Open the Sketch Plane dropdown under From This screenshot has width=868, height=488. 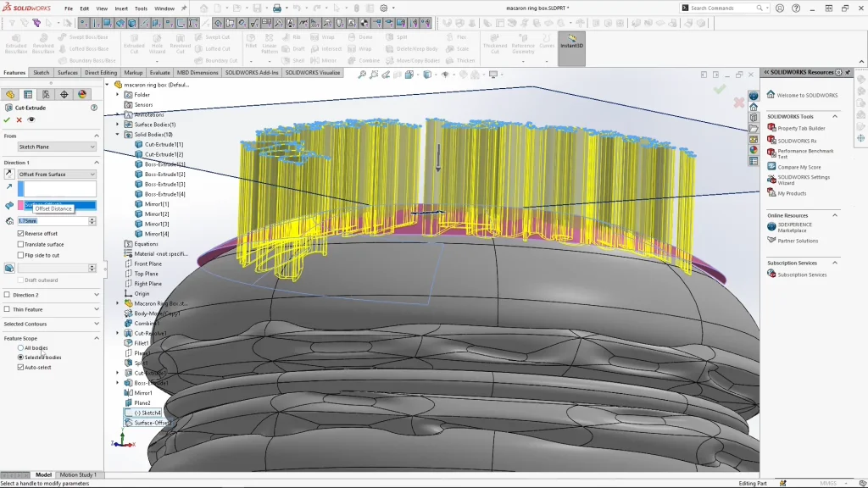tap(57, 147)
